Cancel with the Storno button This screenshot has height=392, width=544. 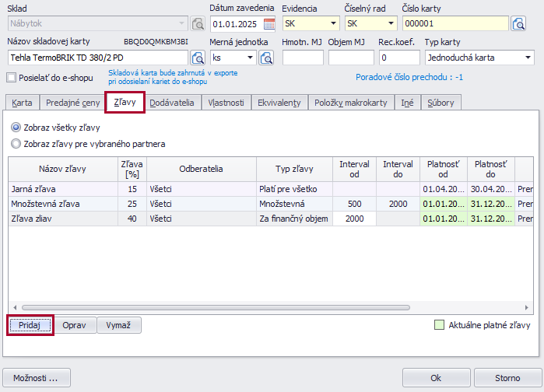pos(507,378)
